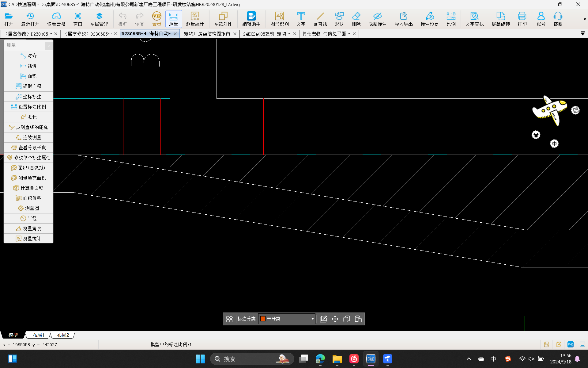Screen dimensions: 588x368
Task: Select the 画直线 draw line tool
Action: [320, 19]
